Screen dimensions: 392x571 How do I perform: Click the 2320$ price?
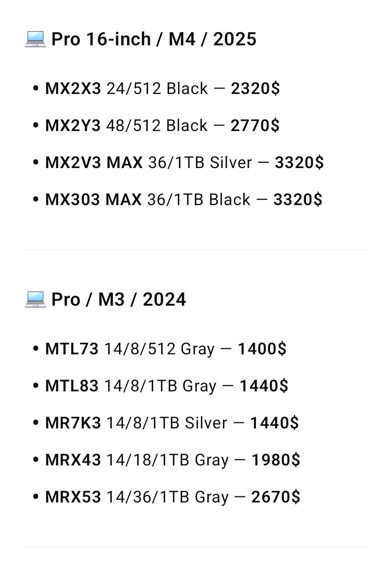pyautogui.click(x=256, y=89)
